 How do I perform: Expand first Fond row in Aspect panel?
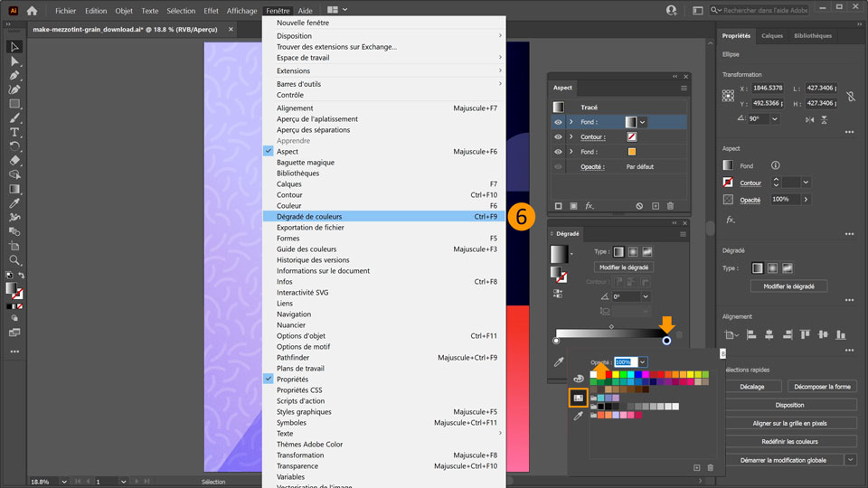571,122
